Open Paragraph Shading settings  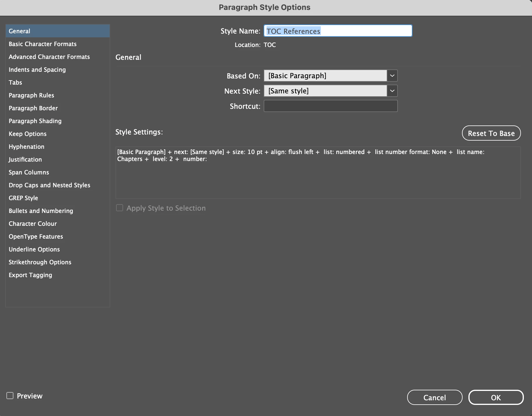click(57, 121)
